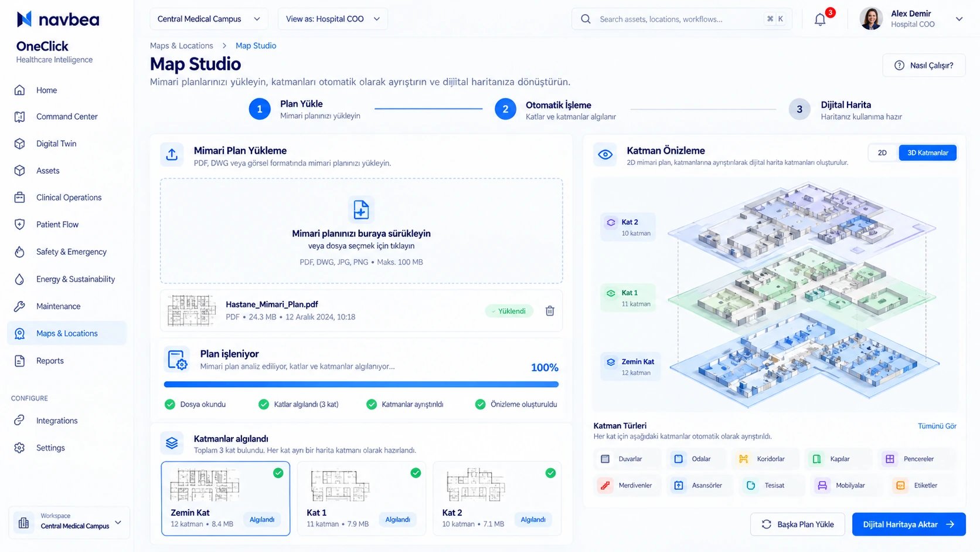Click Hastane_Mimari_Plan.pdf thumbnail
This screenshot has width=980, height=552.
pos(191,310)
